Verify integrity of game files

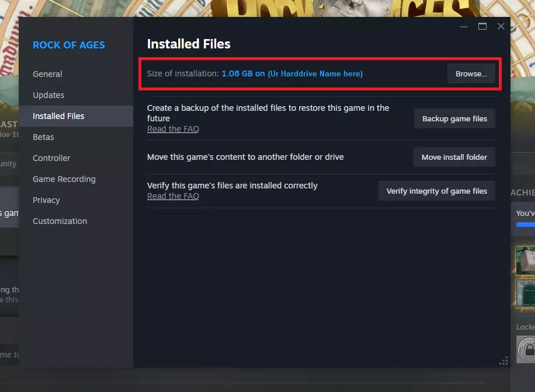(x=436, y=191)
